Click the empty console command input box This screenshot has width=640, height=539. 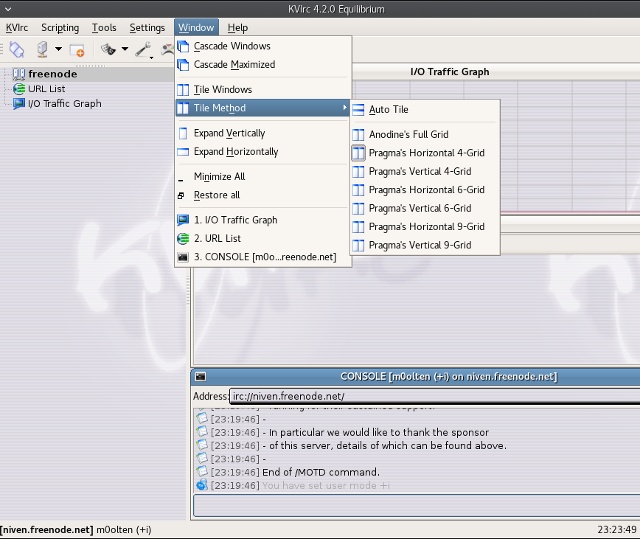point(416,506)
